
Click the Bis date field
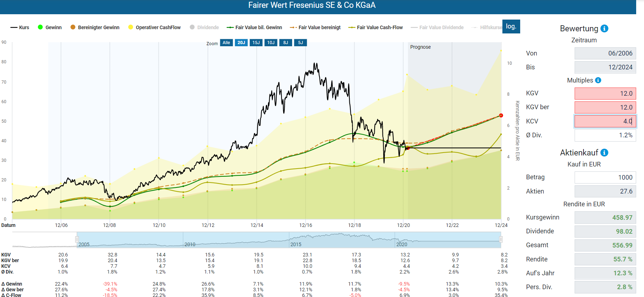point(605,67)
